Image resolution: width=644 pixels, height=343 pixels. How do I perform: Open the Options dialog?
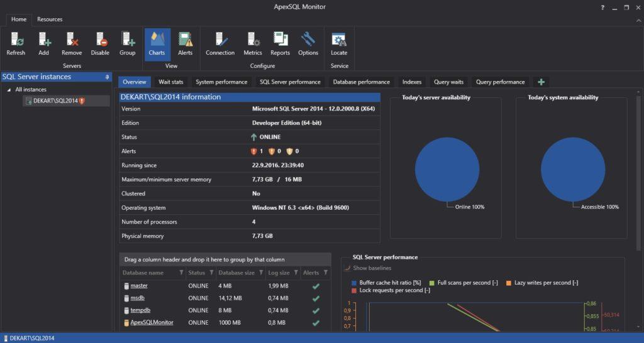click(x=308, y=45)
